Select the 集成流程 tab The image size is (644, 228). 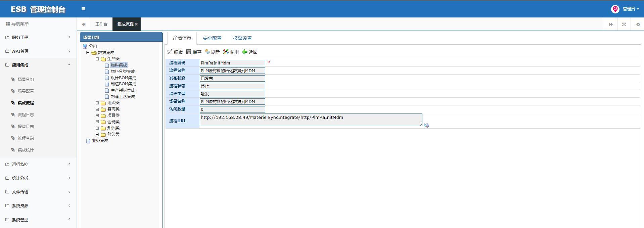point(125,24)
